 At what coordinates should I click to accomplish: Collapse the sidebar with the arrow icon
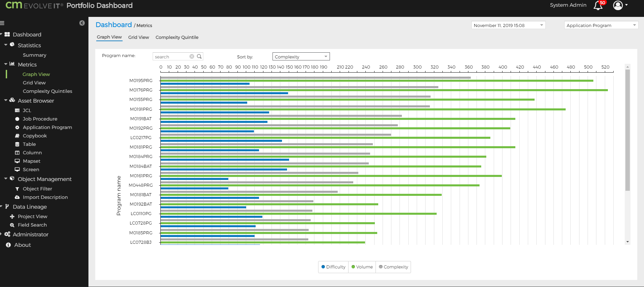[82, 23]
